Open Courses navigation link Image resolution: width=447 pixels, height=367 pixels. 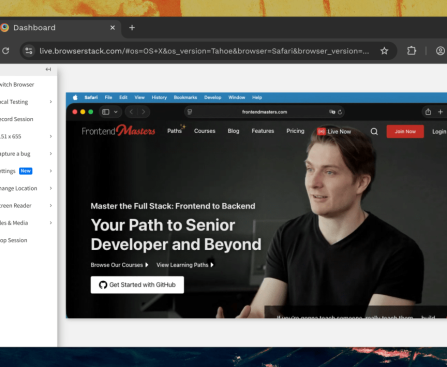pos(205,131)
